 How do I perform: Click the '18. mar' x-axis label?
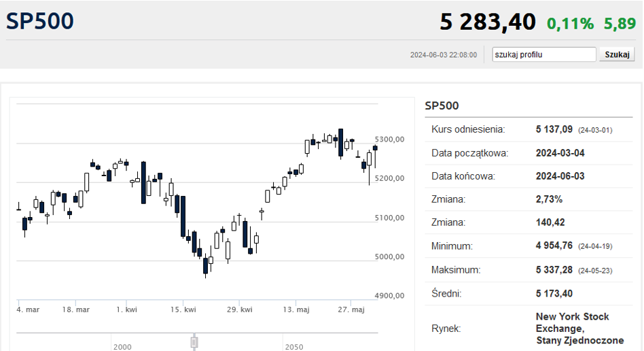click(x=75, y=310)
